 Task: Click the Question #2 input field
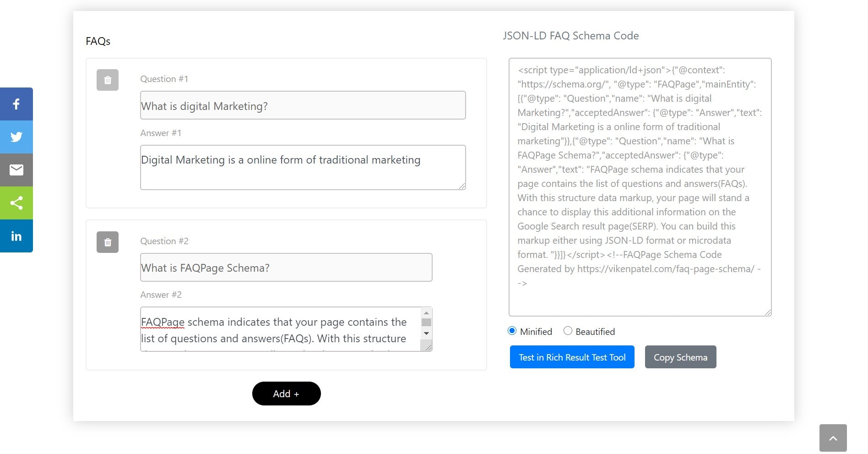286,268
